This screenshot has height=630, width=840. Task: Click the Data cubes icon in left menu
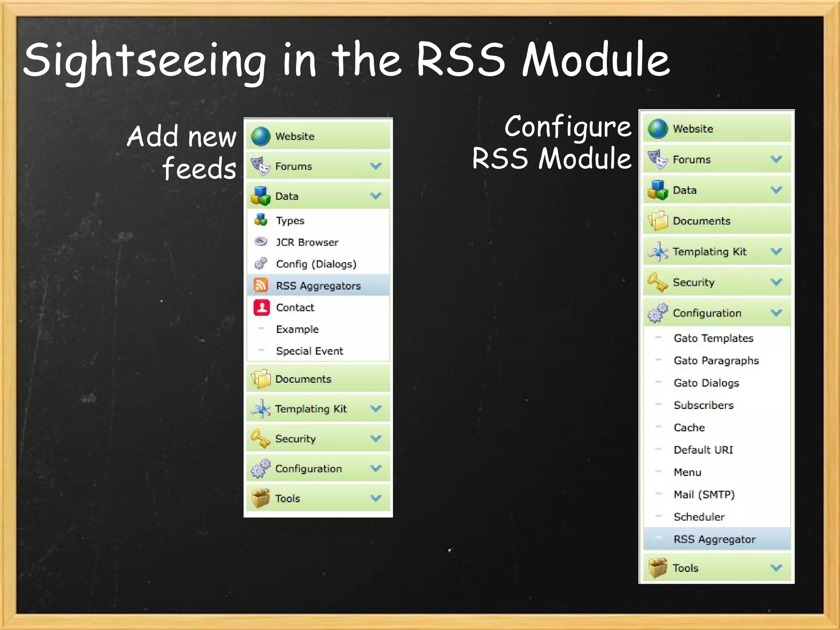[x=260, y=196]
